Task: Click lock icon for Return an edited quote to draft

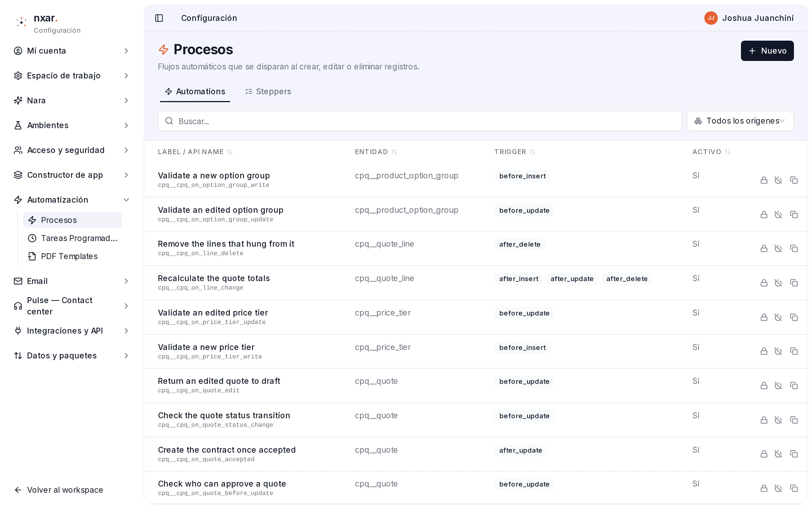Action: [764, 386]
